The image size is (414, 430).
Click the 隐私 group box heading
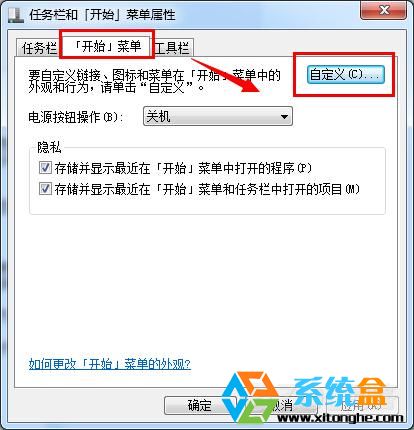pos(49,147)
